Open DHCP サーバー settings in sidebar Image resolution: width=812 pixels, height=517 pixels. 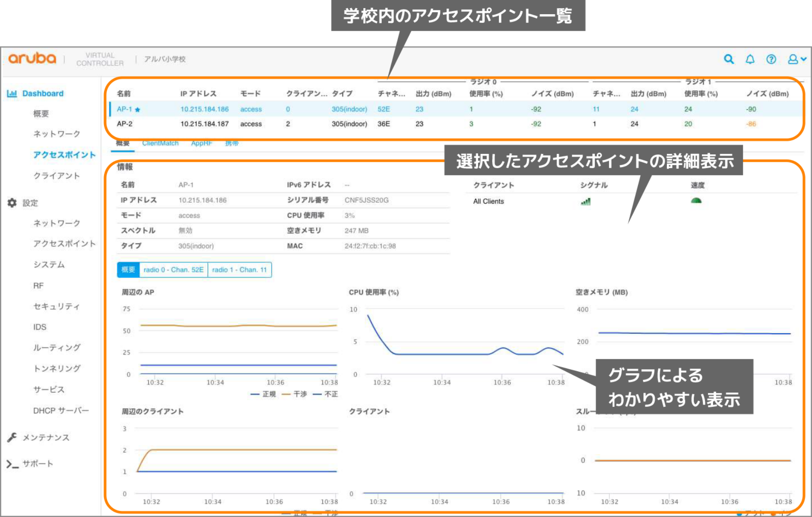[x=60, y=410]
